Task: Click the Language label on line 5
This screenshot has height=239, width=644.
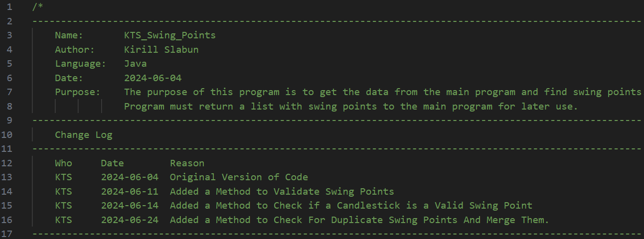Action: (x=80, y=64)
